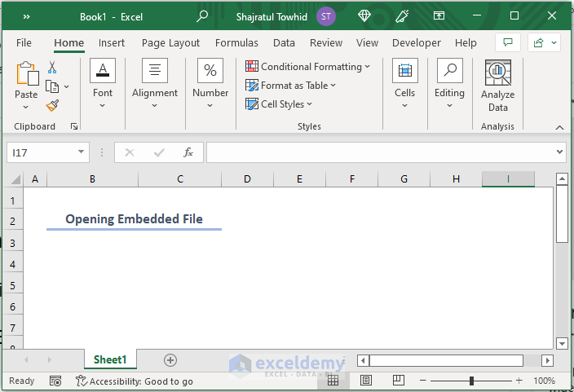The width and height of the screenshot is (574, 392).
Task: Switch to the Formulas tab
Action: pyautogui.click(x=236, y=43)
